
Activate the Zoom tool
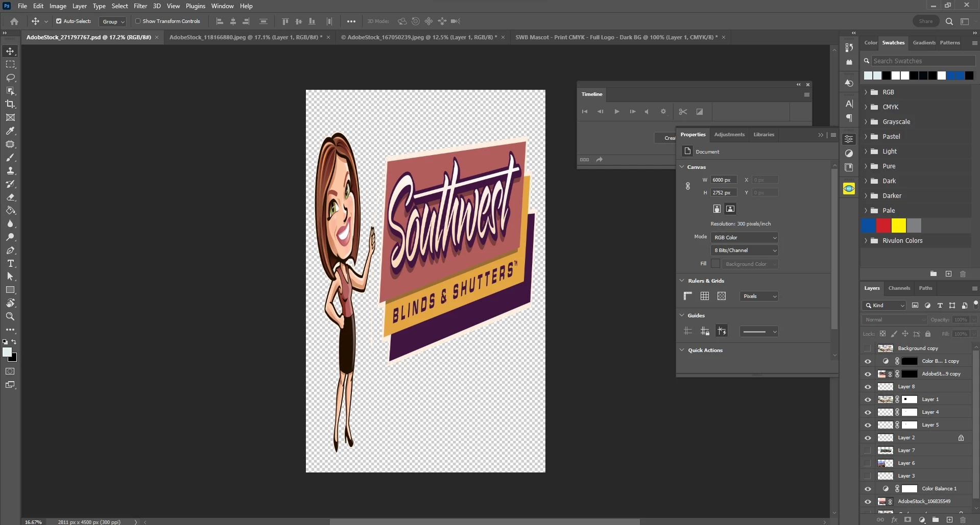coord(10,316)
